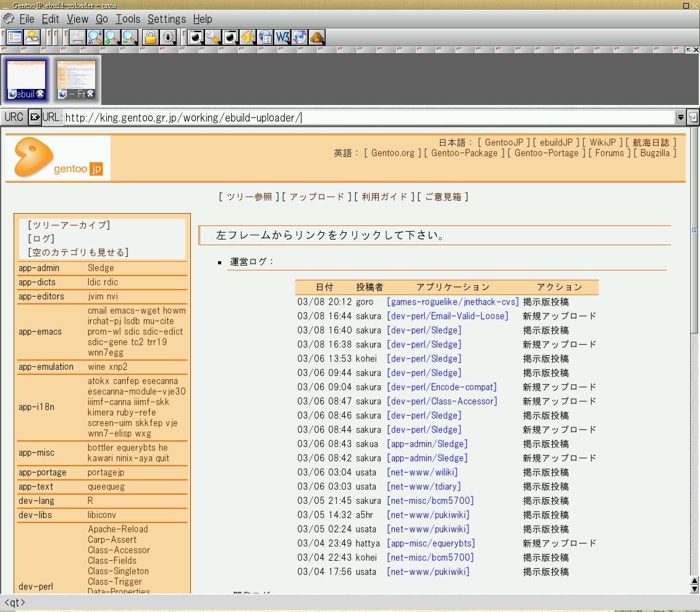Click the brown pile toolbar icon
Screen dimensions: 700x612
coord(317,37)
